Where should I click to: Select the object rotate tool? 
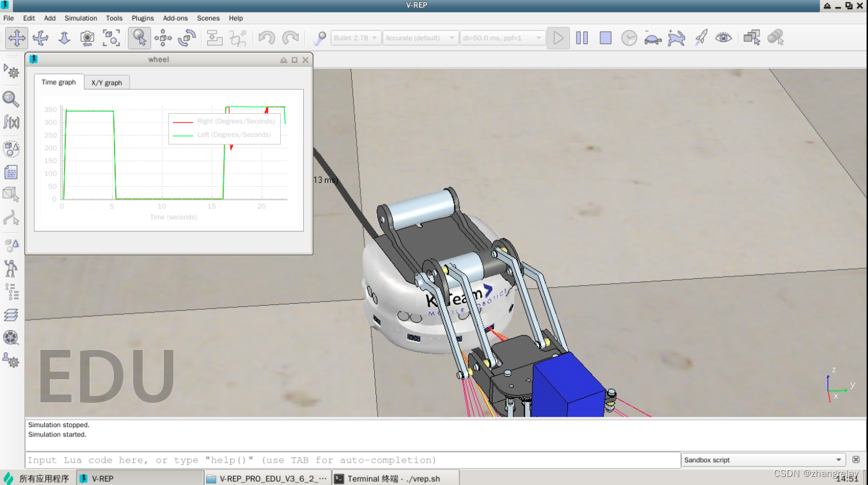pyautogui.click(x=187, y=38)
